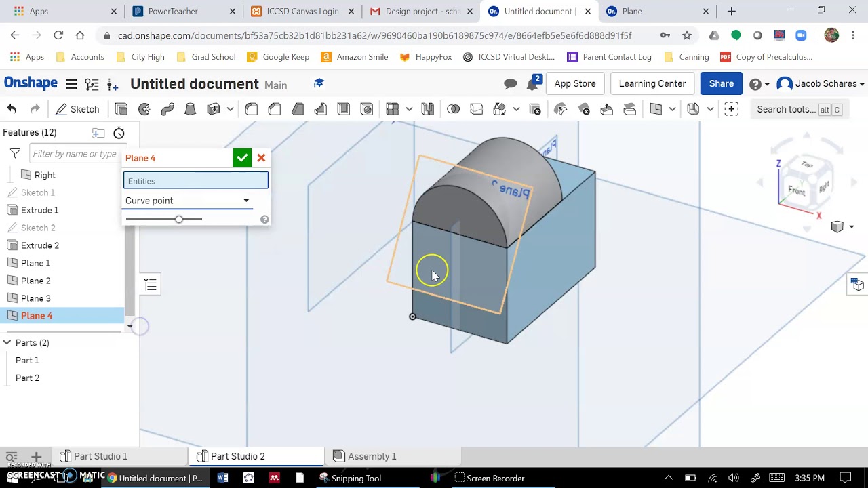Open Plane 4 dialog help icon

coord(264,220)
